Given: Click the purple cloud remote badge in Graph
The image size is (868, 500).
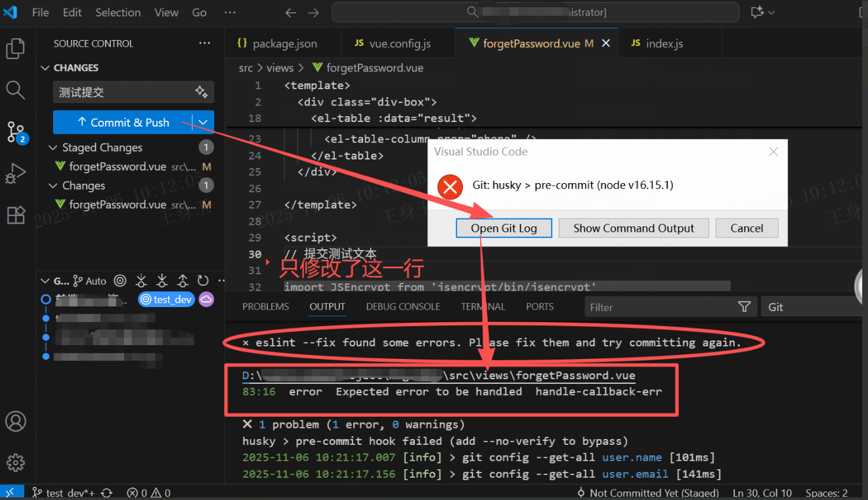Looking at the screenshot, I should (206, 299).
